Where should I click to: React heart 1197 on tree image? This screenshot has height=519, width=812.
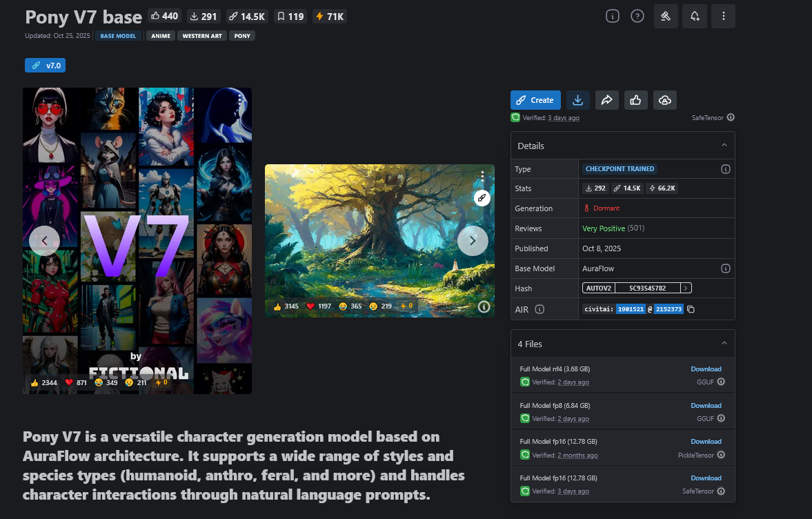click(x=319, y=306)
